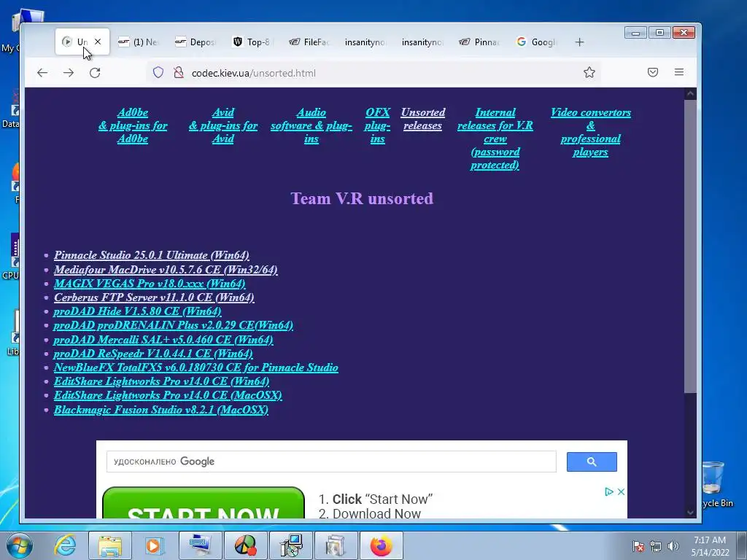Open the colorful pie chart taskbar app
Image resolution: width=747 pixels, height=560 pixels.
(x=246, y=545)
